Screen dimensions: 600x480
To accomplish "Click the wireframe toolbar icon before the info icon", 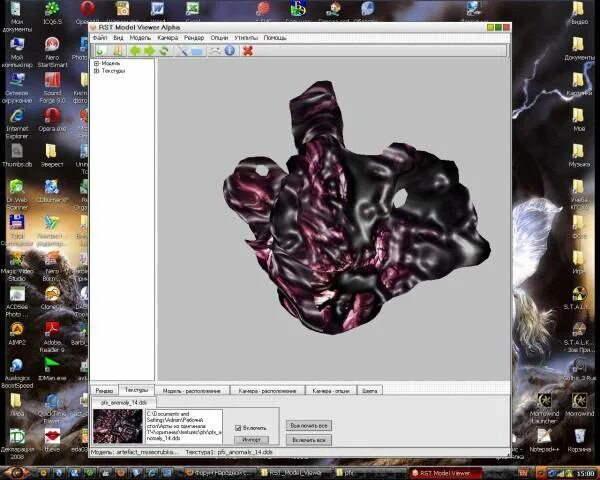I will [x=215, y=51].
